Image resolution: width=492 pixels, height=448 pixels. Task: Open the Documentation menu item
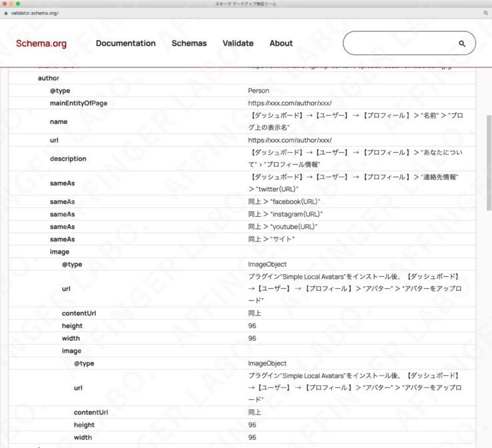click(126, 43)
